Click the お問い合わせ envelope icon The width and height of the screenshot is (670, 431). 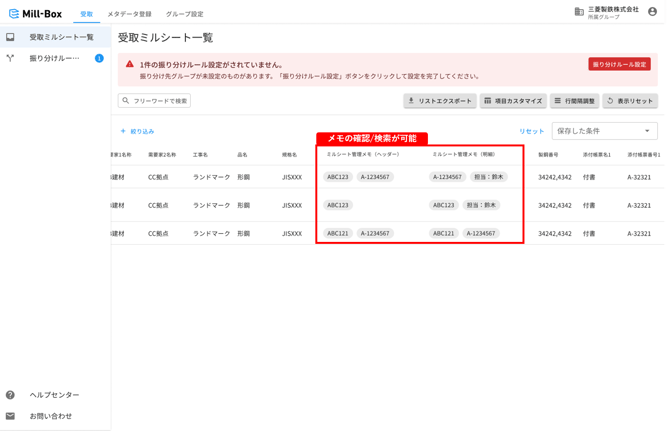[x=10, y=416]
